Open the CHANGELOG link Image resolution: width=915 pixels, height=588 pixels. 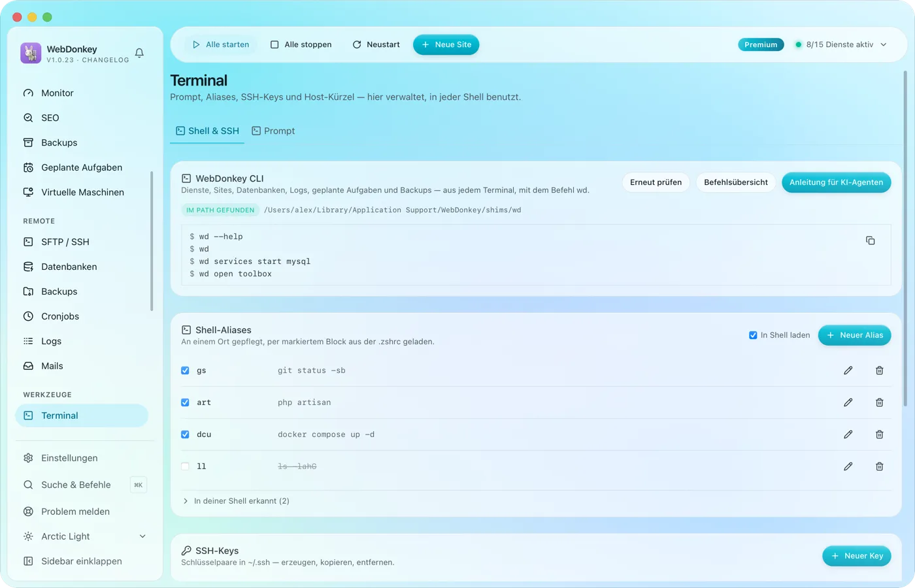point(106,60)
